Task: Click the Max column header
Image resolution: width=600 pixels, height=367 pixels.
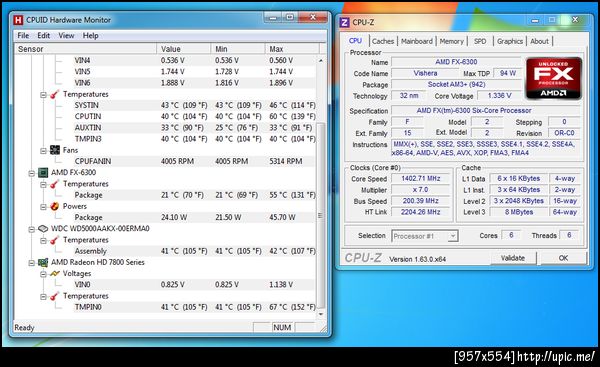Action: pos(292,49)
